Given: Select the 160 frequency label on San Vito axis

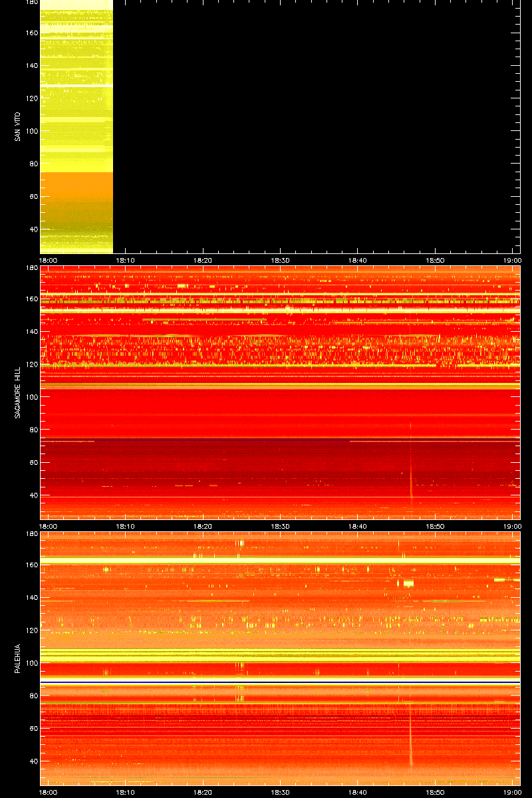Looking at the screenshot, I should (x=31, y=33).
